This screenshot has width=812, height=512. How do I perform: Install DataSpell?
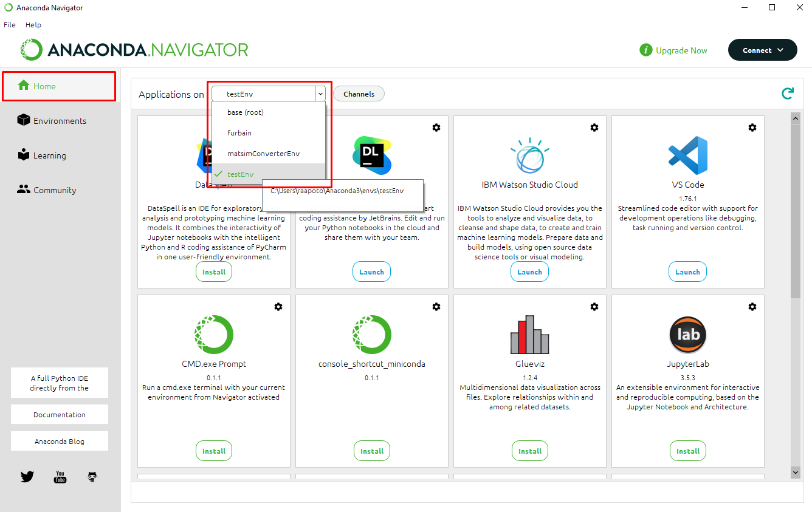click(x=214, y=272)
